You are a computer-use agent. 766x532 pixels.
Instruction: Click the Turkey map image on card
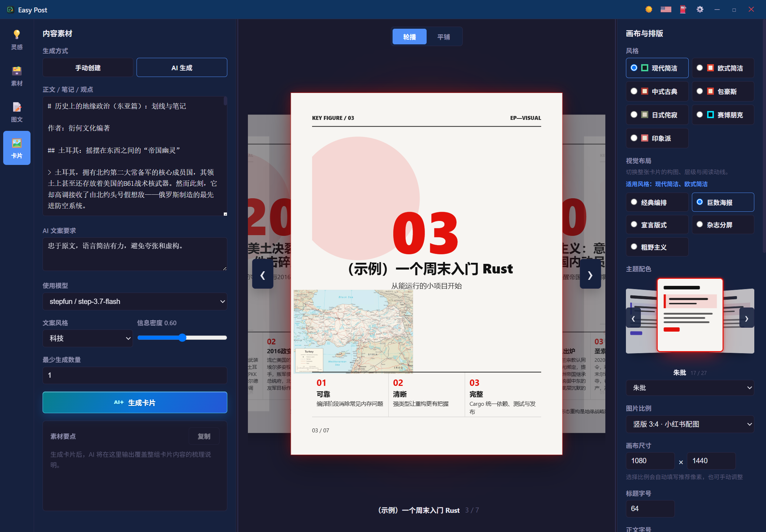(353, 332)
